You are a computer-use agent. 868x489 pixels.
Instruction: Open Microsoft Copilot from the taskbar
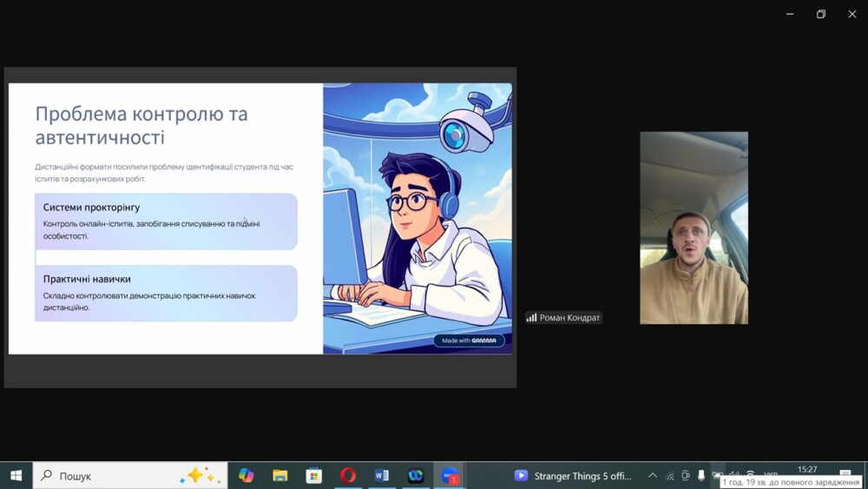[x=247, y=475]
